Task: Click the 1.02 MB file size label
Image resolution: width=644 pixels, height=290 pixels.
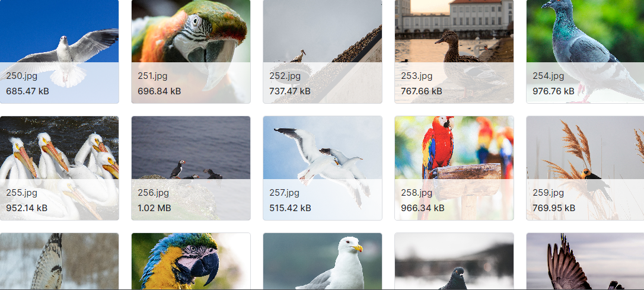Action: tap(154, 208)
